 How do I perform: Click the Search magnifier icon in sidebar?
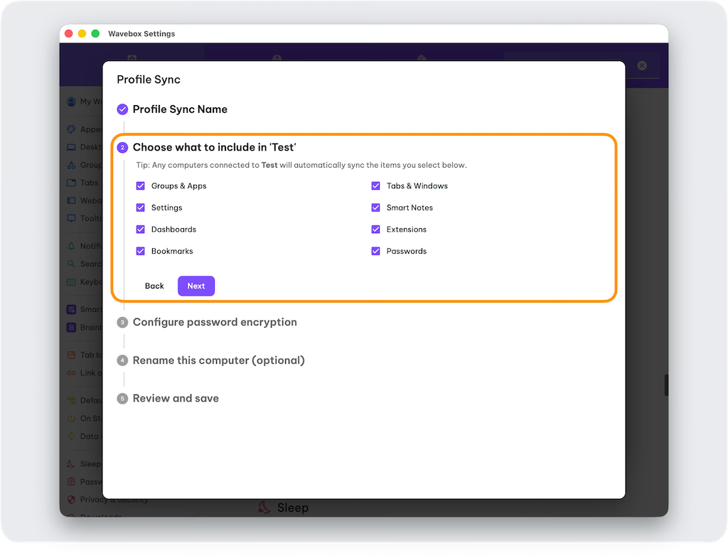pyautogui.click(x=71, y=264)
